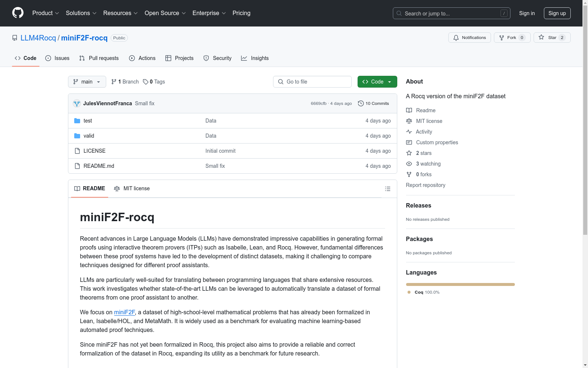The height and width of the screenshot is (368, 588).
Task: Fork the repository with Fork button
Action: 512,38
